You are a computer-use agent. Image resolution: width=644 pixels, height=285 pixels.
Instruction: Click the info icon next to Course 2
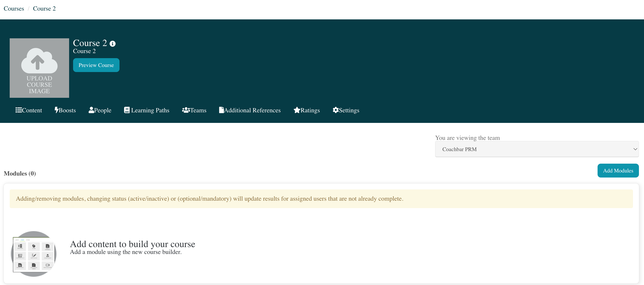tap(112, 44)
